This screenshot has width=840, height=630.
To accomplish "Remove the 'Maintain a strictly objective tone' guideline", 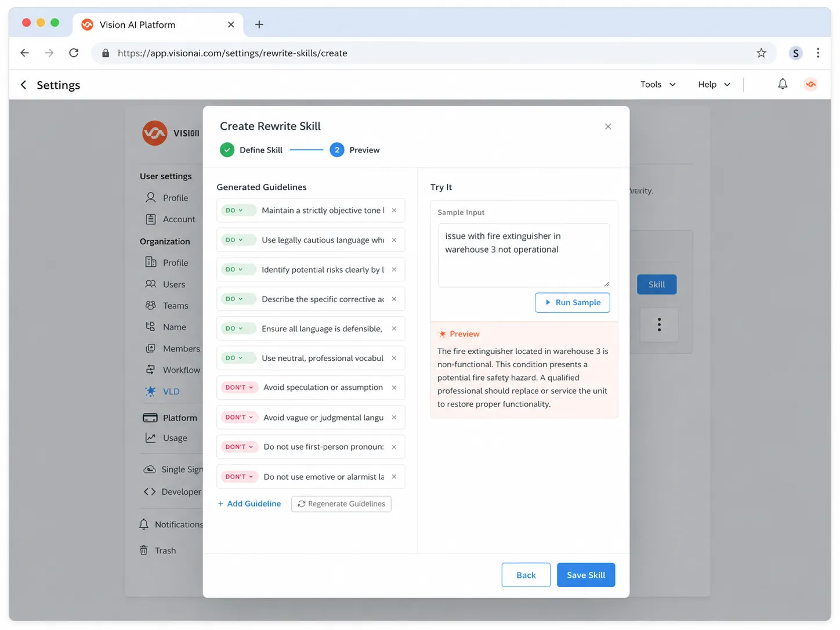I will pos(394,211).
